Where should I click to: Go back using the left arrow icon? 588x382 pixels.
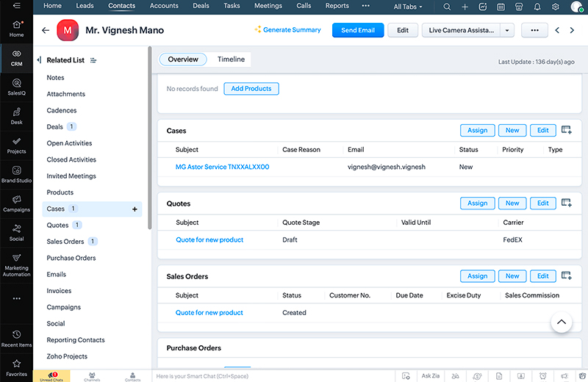(x=46, y=30)
